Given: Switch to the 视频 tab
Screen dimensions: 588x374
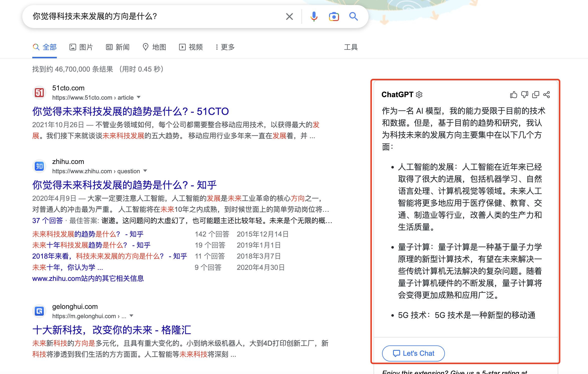Looking at the screenshot, I should click(x=191, y=47).
